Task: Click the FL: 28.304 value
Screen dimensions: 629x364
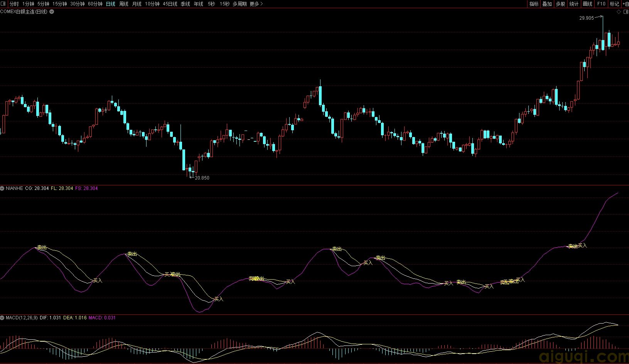Action: (62, 188)
